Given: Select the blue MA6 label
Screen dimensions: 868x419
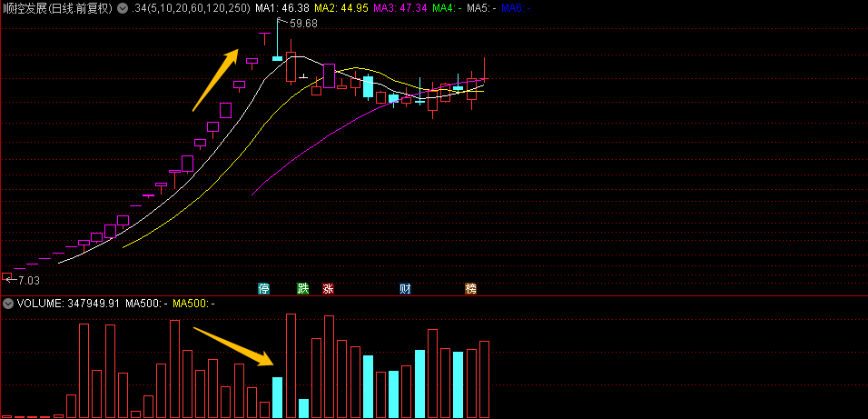Looking at the screenshot, I should pos(516,8).
